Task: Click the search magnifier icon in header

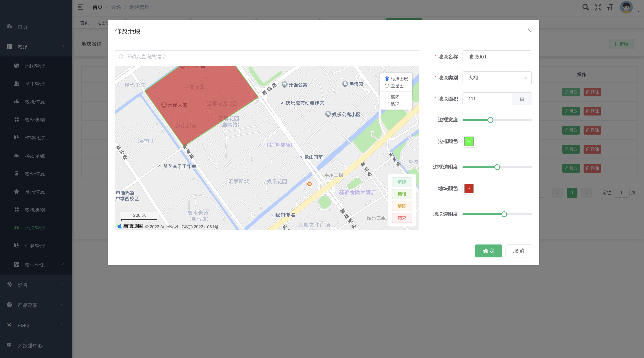Action: click(585, 7)
